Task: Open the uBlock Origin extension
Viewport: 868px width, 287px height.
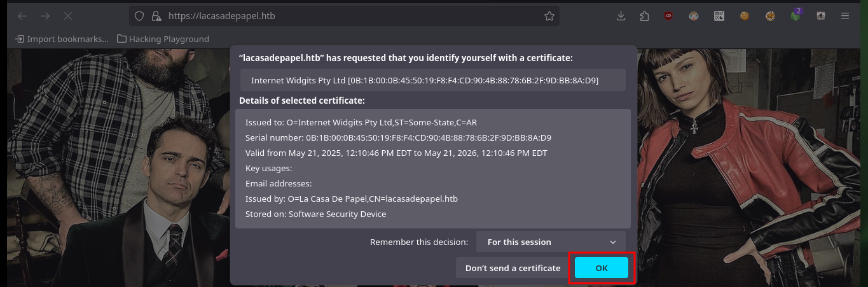Action: tap(668, 16)
